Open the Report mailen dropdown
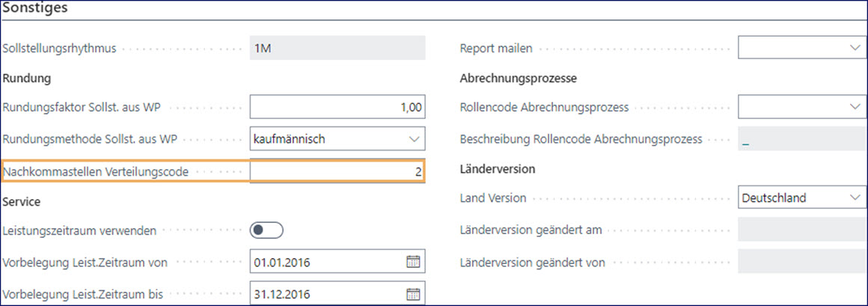Viewport: 868px width, 306px height. (x=855, y=48)
